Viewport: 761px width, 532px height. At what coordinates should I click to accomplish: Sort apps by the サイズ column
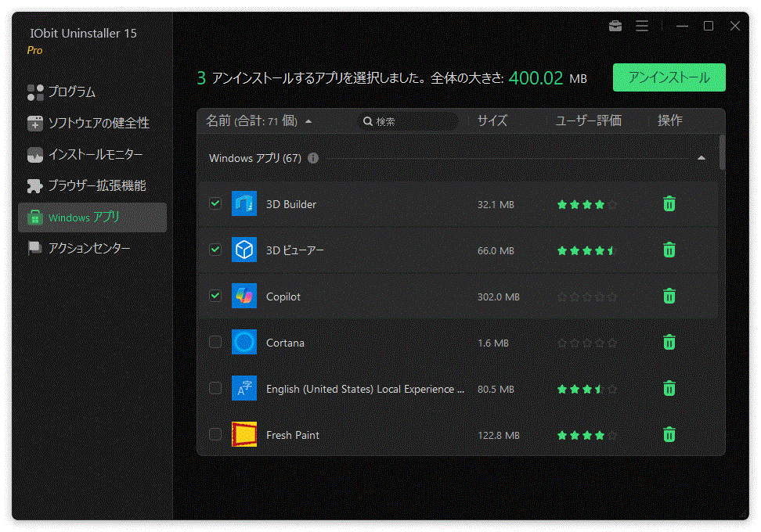tap(492, 120)
